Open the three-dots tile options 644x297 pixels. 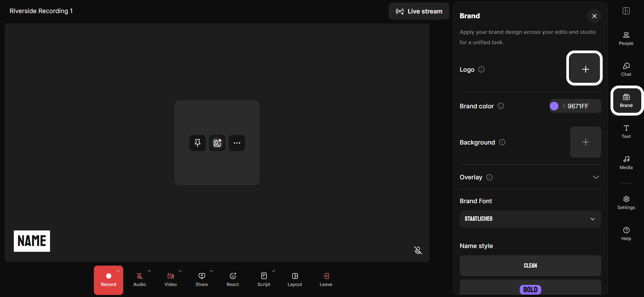237,143
